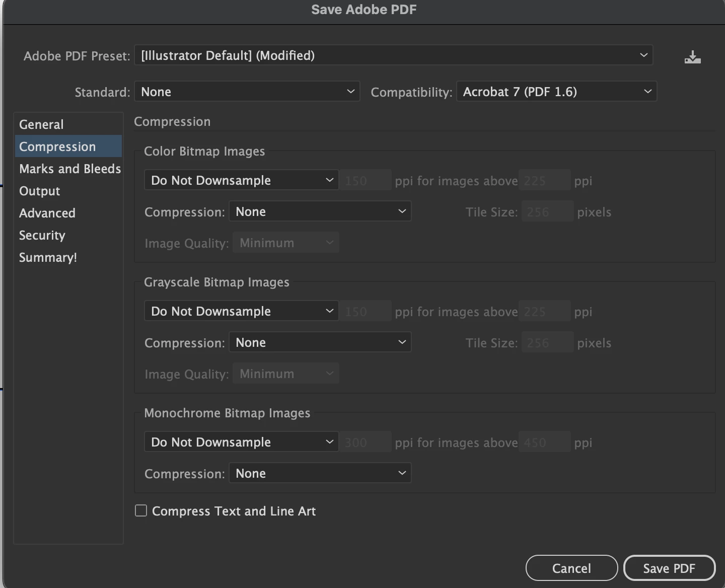Open the Adobe PDF Preset dropdown

tap(394, 55)
